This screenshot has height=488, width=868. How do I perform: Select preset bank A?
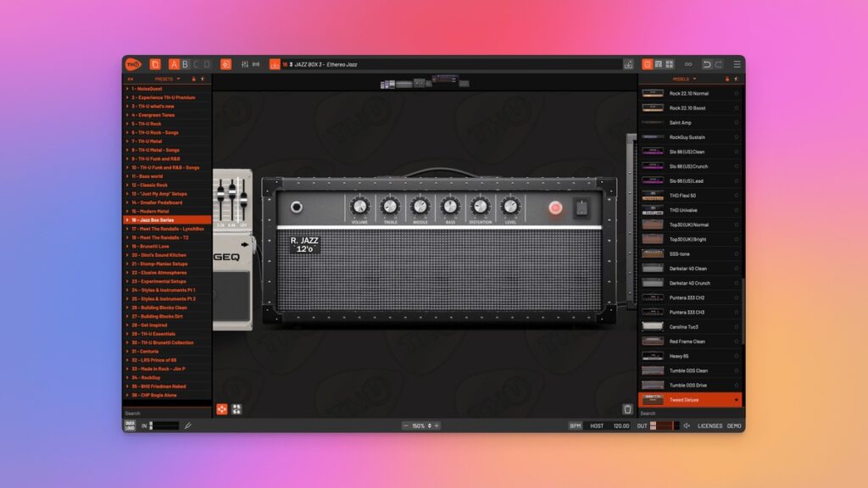174,64
